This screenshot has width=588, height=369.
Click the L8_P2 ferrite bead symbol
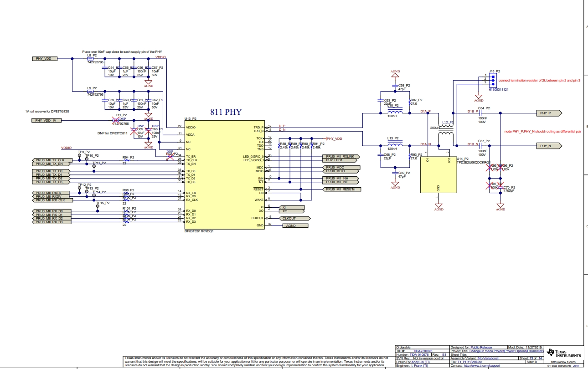90,59
